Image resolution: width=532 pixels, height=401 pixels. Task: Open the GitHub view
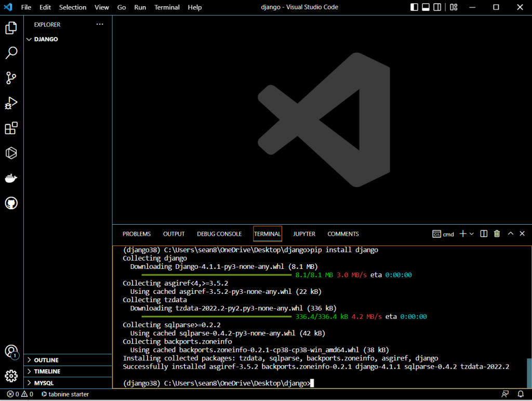(x=11, y=203)
